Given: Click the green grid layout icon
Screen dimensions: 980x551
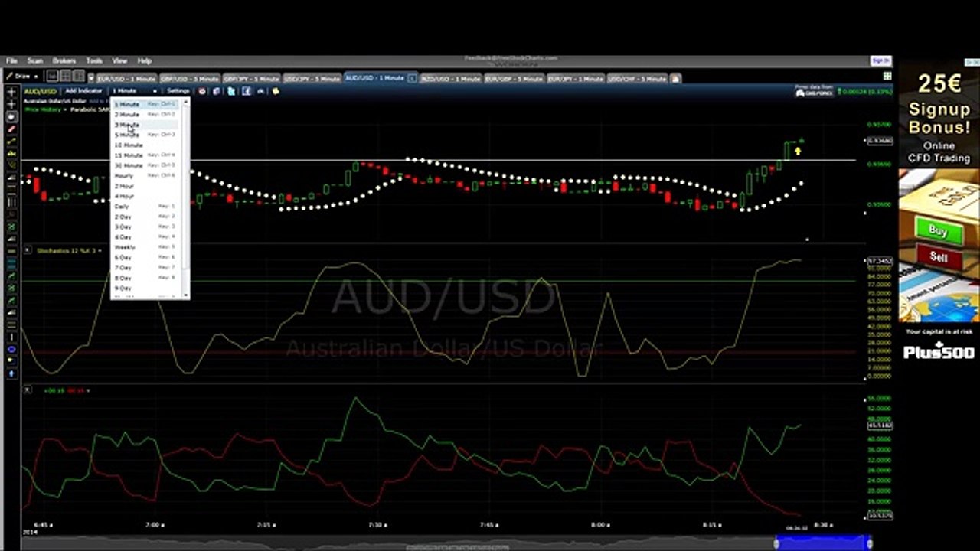Looking at the screenshot, I should pos(887,77).
